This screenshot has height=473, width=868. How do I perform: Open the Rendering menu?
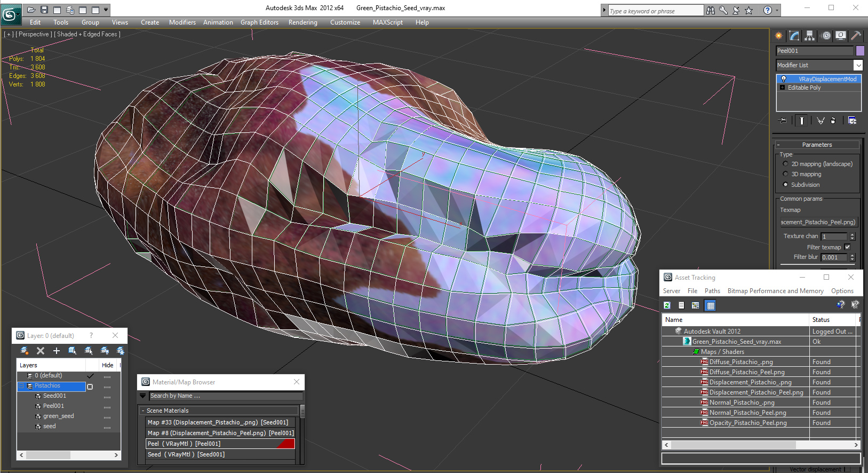click(x=302, y=22)
